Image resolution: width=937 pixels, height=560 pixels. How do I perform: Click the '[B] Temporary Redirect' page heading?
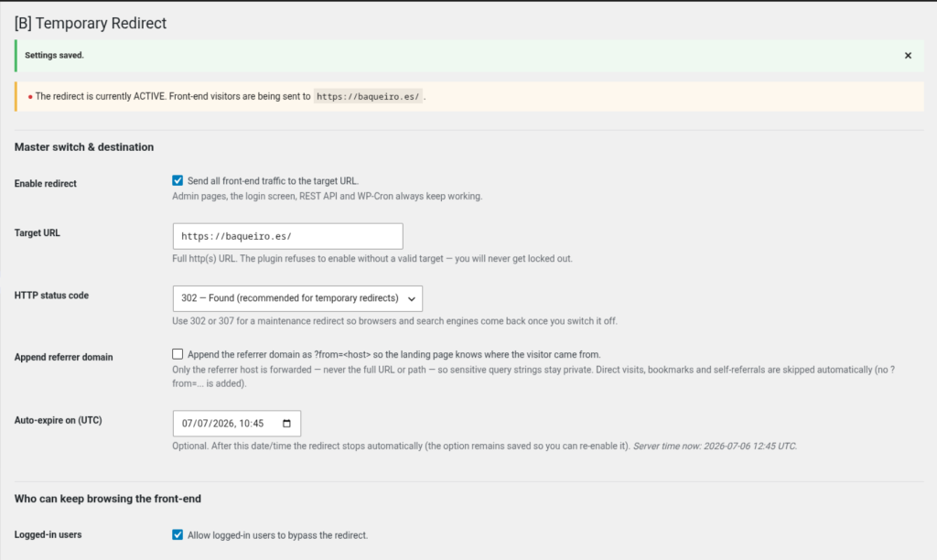91,23
